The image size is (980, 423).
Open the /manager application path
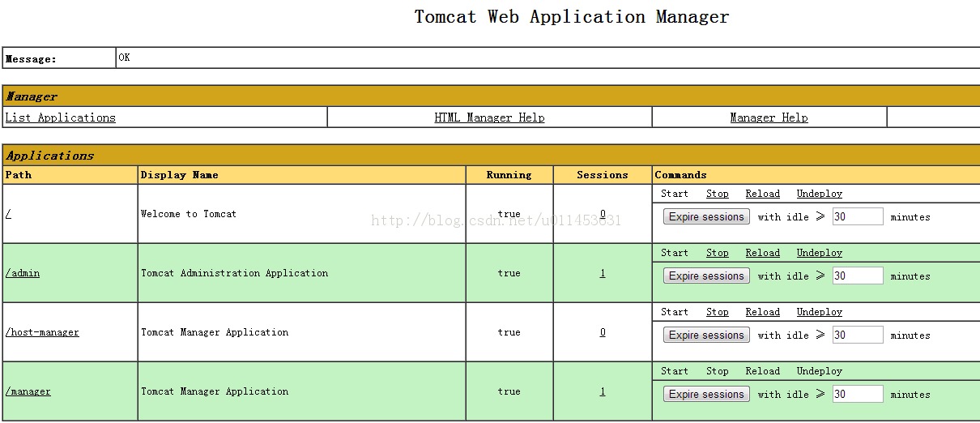pos(28,391)
